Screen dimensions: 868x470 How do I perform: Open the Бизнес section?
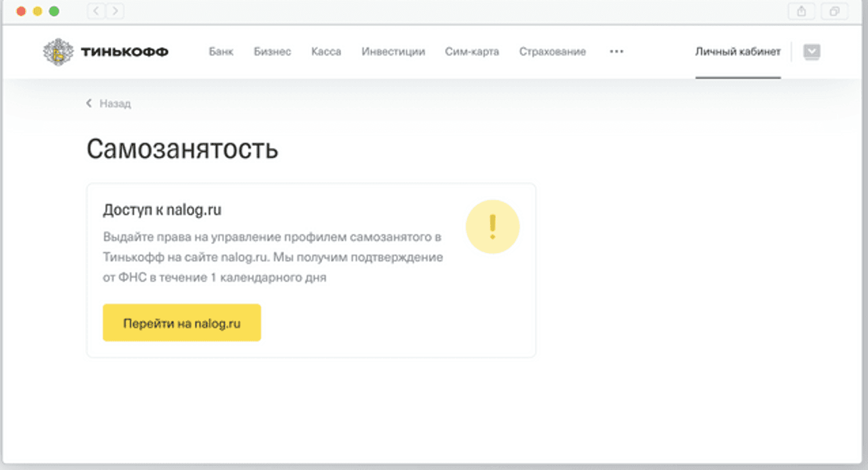click(x=272, y=51)
